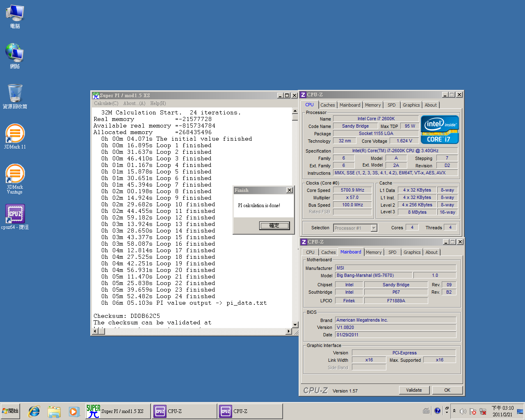Open Calculate(C) menu in Super PI
This screenshot has height=420, width=525.
pos(106,103)
